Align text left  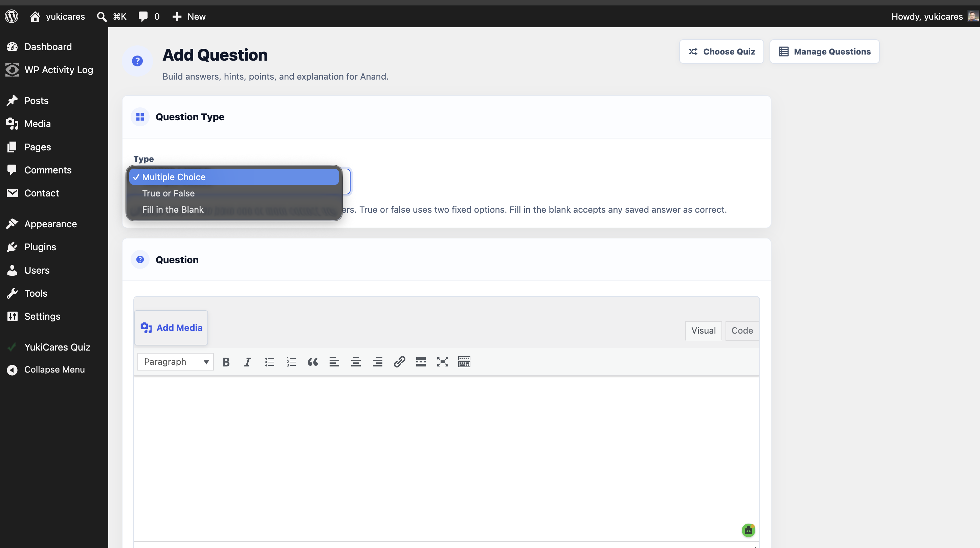click(x=334, y=362)
